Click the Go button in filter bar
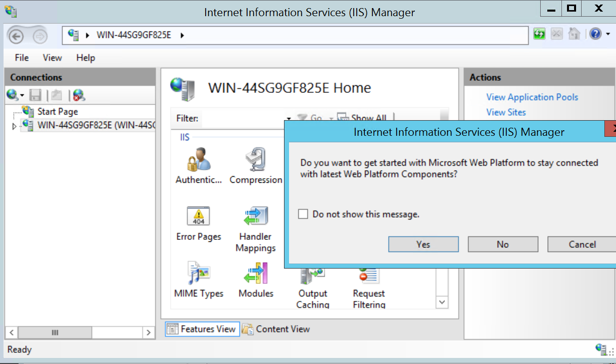The image size is (616, 364). click(310, 118)
